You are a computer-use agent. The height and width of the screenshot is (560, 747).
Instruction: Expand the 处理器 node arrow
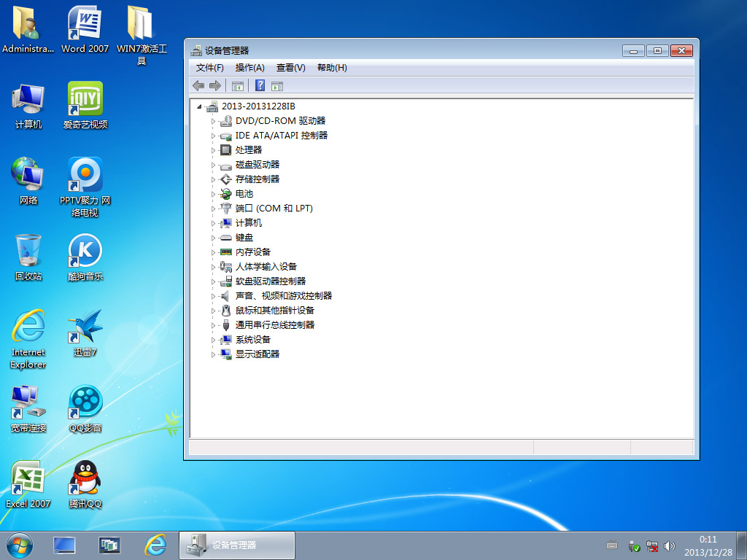point(213,150)
